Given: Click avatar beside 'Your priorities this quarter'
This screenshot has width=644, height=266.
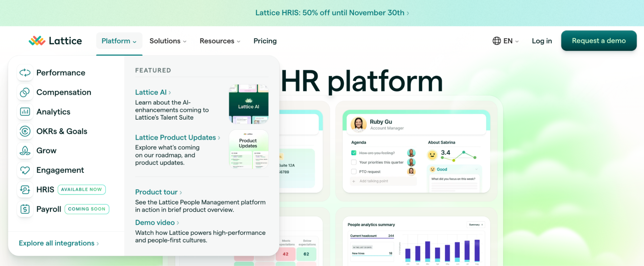Looking at the screenshot, I should 411,162.
